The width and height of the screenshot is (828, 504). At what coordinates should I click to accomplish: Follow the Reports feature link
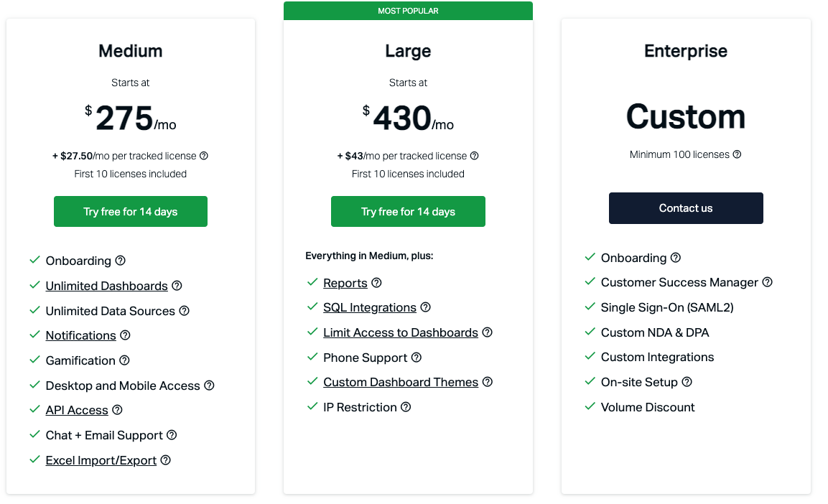345,282
